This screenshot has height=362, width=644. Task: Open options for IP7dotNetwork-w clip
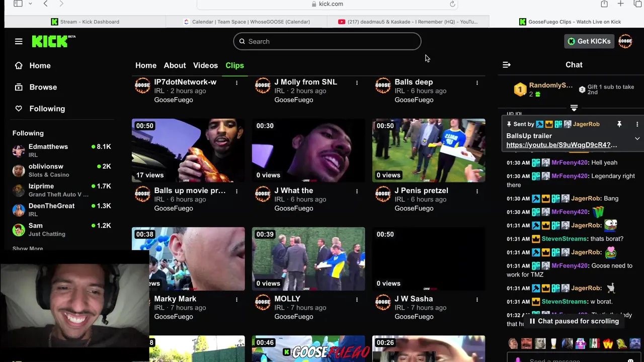point(236,82)
